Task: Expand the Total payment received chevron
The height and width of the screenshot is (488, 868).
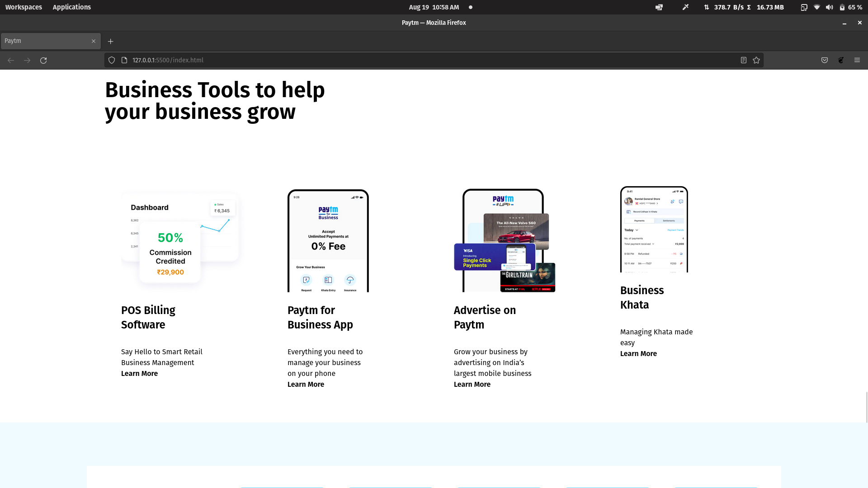Action: [653, 244]
